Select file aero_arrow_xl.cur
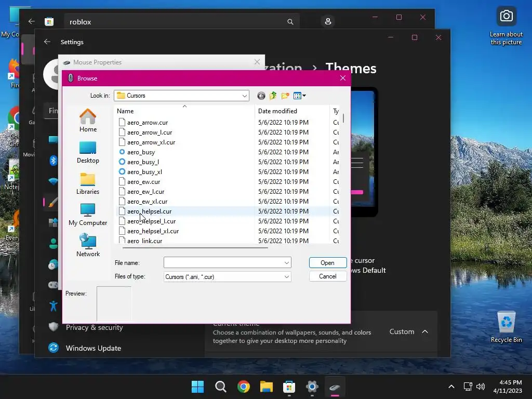Viewport: 532px width, 399px height. [x=151, y=142]
